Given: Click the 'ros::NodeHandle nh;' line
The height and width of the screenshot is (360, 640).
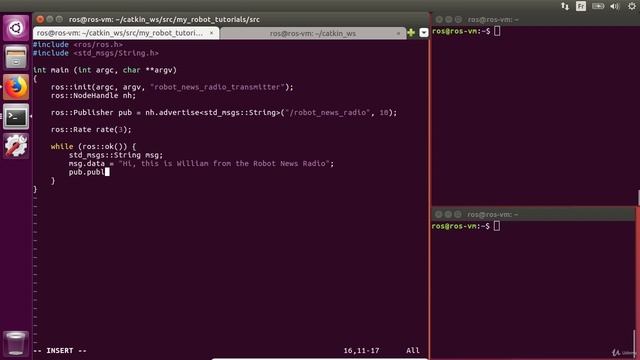Looking at the screenshot, I should (x=93, y=96).
